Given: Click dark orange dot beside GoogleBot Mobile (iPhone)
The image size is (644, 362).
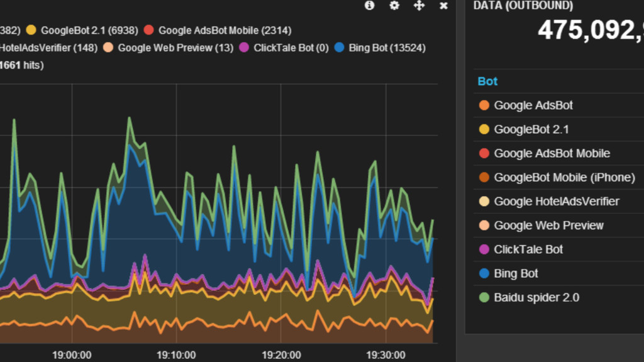Looking at the screenshot, I should tap(484, 177).
